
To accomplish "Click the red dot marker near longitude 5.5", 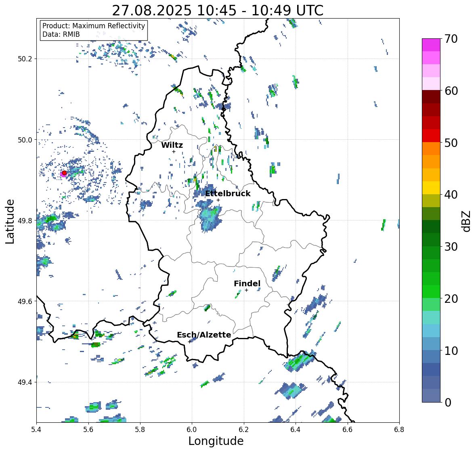I will [64, 173].
